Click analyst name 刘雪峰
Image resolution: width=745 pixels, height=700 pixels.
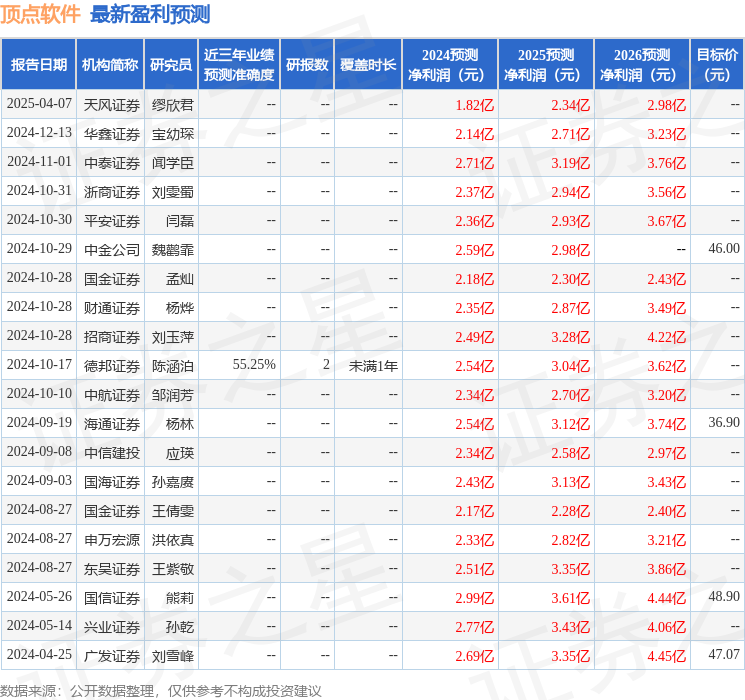pyautogui.click(x=172, y=655)
